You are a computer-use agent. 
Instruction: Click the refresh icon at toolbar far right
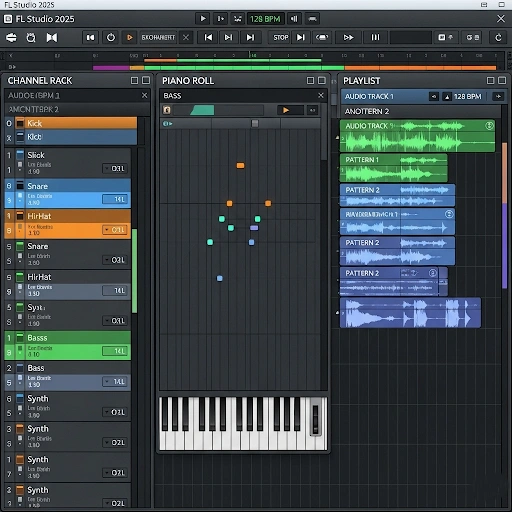(498, 37)
